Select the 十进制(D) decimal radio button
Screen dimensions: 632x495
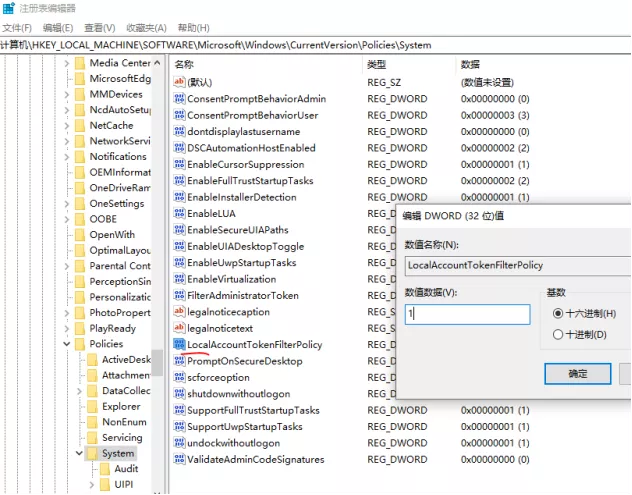pyautogui.click(x=558, y=335)
